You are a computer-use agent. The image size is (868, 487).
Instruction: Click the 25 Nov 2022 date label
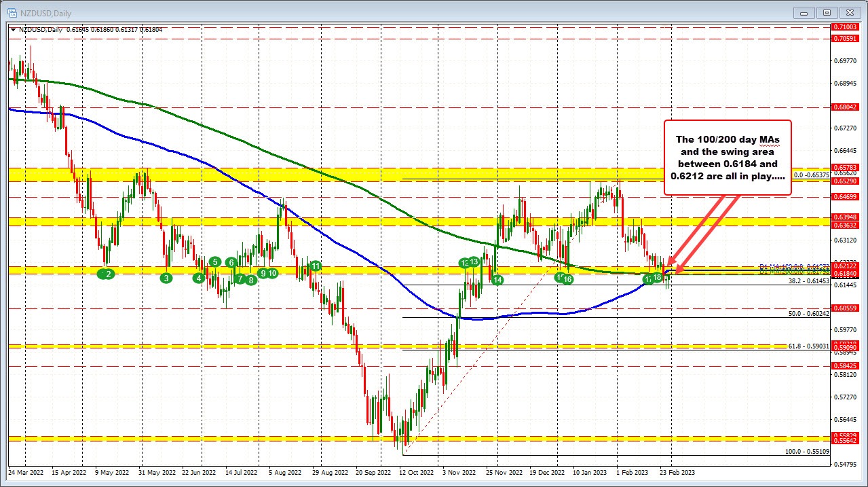pyautogui.click(x=503, y=471)
